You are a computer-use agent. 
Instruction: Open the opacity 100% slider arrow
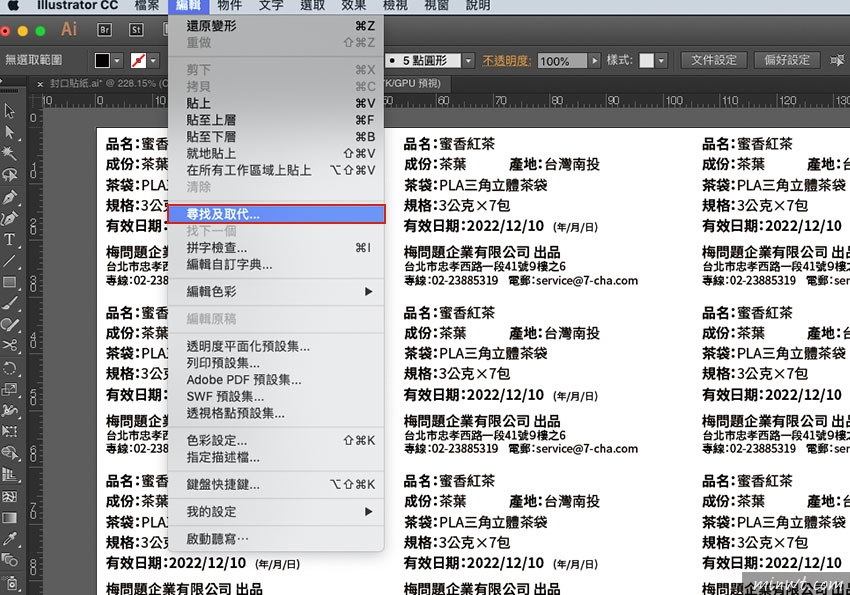pos(595,60)
